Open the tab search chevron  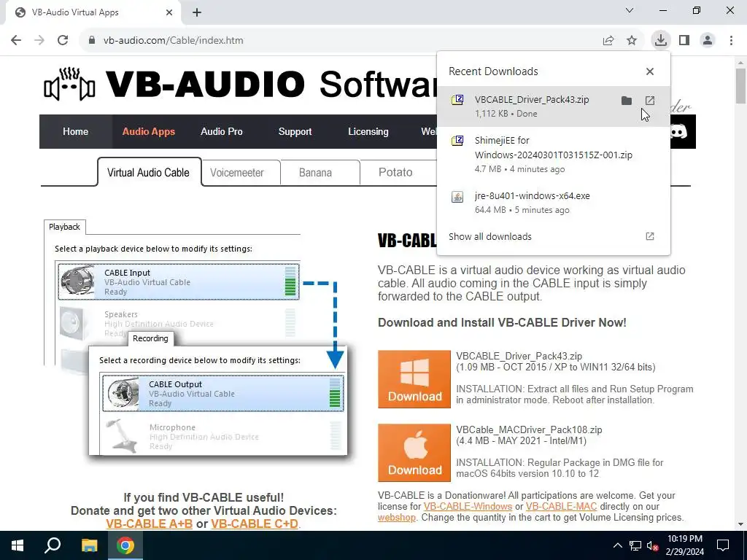[630, 10]
